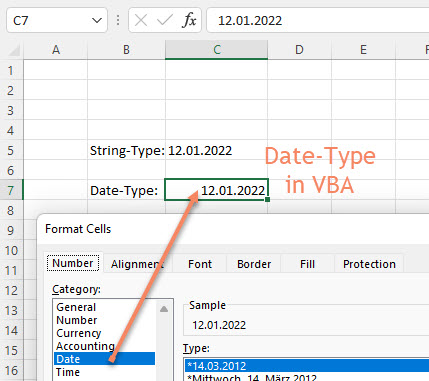
Task: Choose Number category in list
Action: coord(104,320)
